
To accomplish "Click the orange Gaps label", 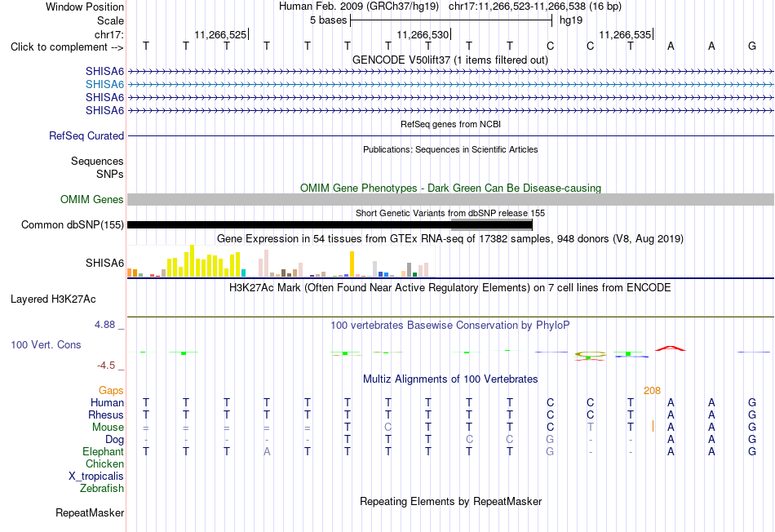I will click(x=111, y=391).
